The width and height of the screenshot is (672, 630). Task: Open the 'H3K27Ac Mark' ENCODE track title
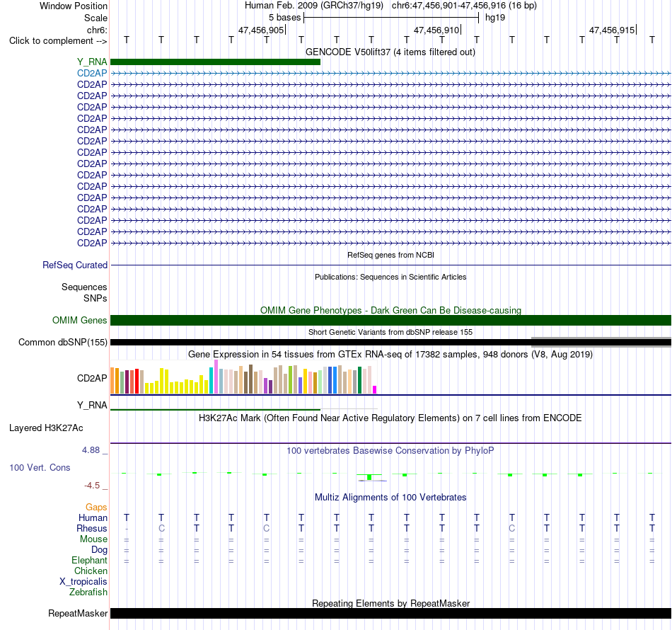390,418
